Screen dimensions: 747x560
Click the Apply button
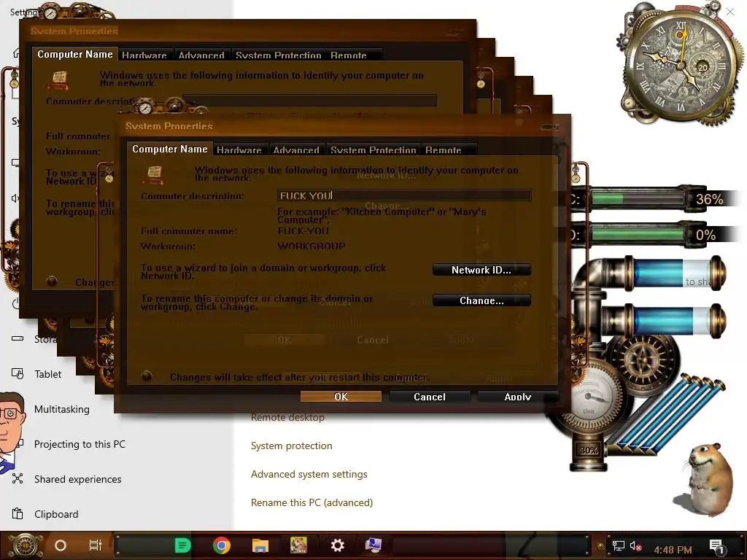pyautogui.click(x=517, y=396)
